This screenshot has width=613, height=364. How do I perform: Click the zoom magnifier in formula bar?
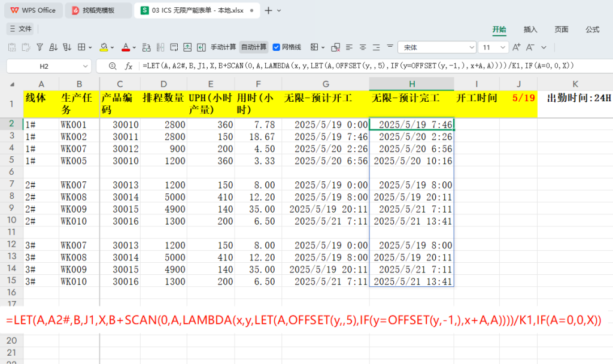113,66
